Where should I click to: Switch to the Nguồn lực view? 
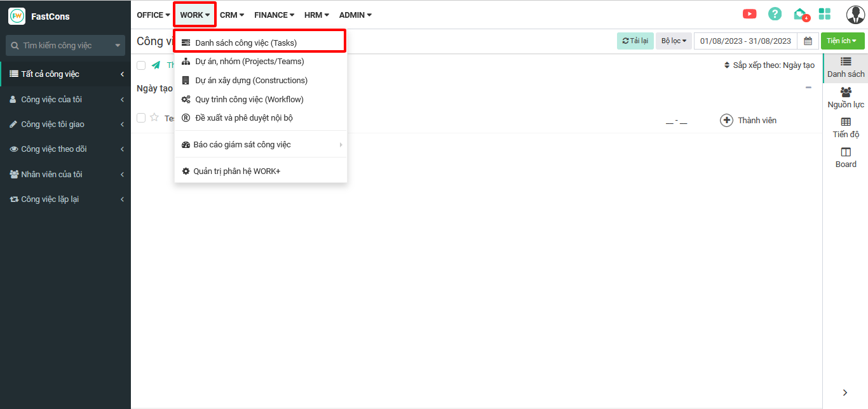coord(846,98)
